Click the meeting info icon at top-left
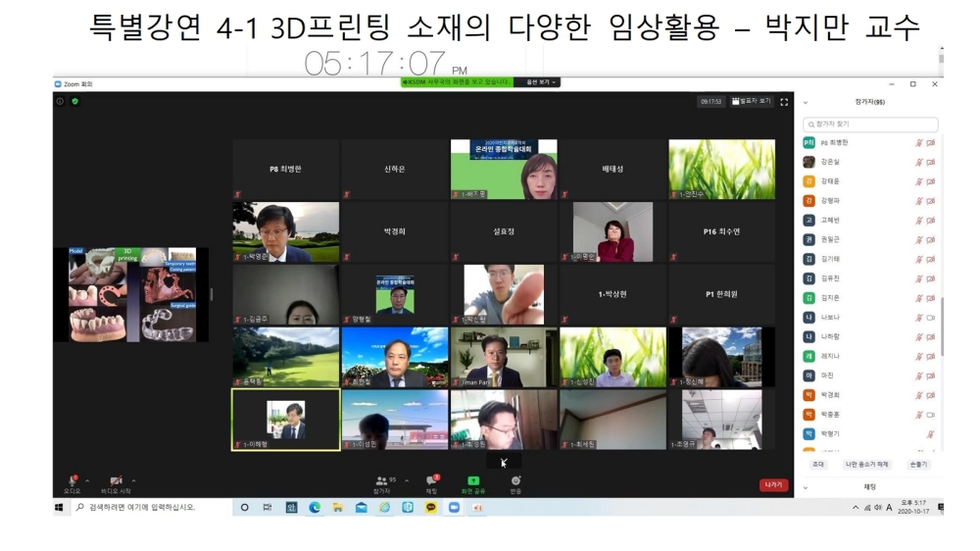The height and width of the screenshot is (551, 980). [61, 101]
